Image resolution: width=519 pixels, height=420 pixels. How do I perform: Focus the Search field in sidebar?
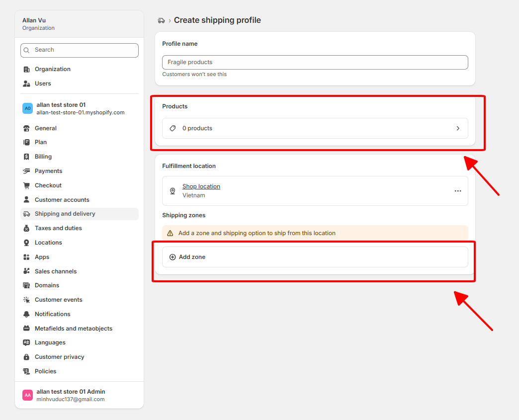(80, 50)
